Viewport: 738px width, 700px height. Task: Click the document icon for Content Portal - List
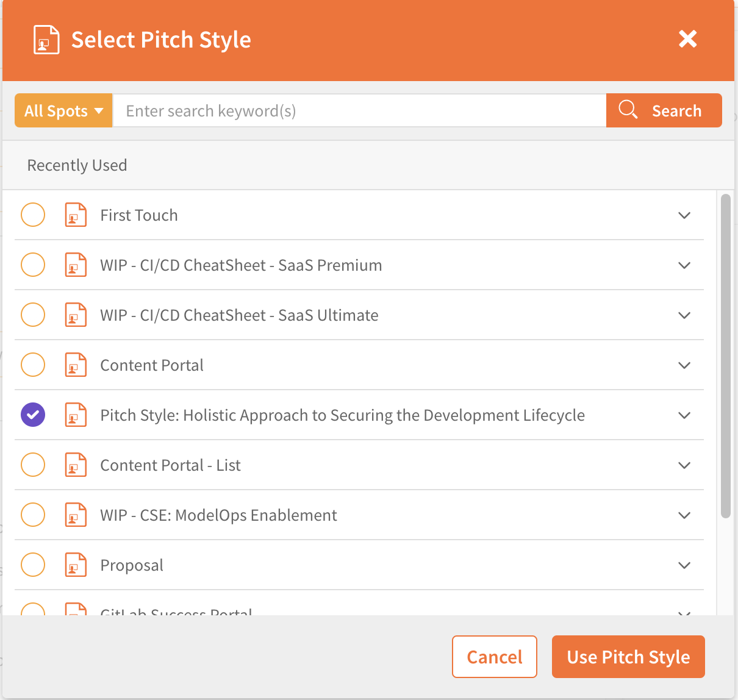(x=75, y=465)
